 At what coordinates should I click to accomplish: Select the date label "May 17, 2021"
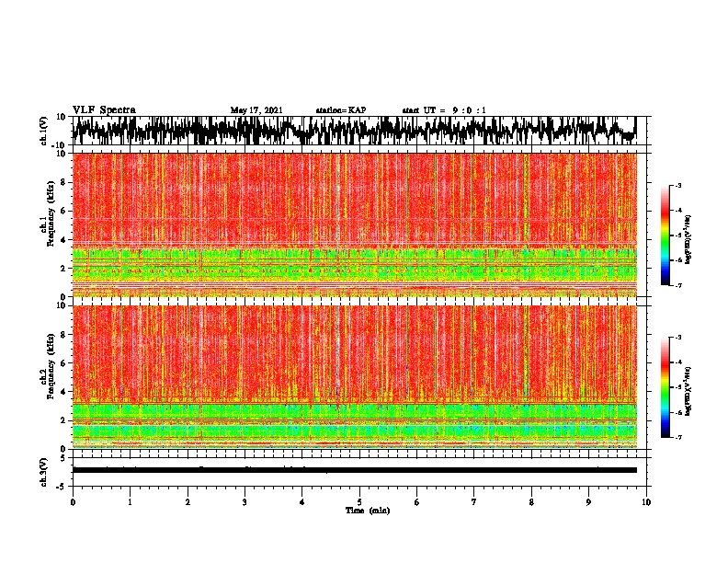(x=256, y=110)
